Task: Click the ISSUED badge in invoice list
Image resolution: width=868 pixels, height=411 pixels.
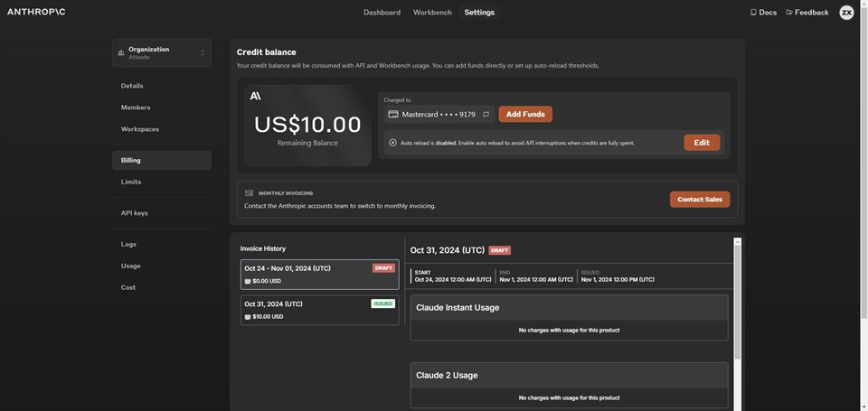Action: point(383,304)
